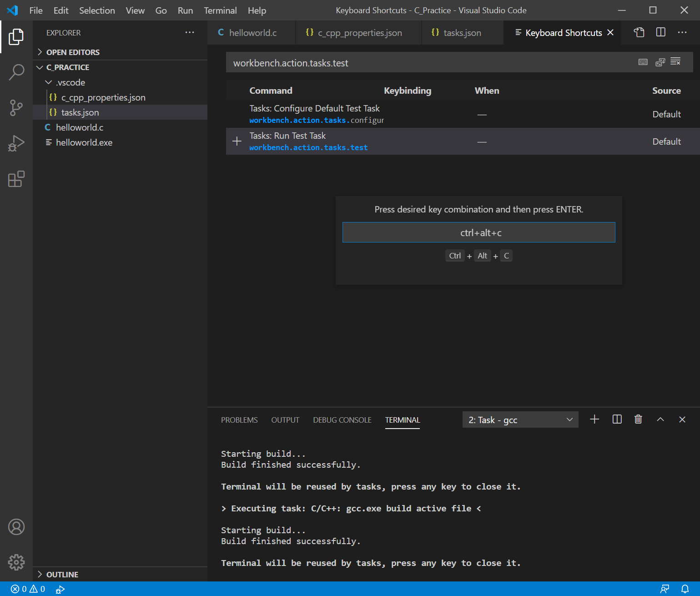Image resolution: width=700 pixels, height=596 pixels.
Task: Create a new terminal with plus icon
Action: 594,419
